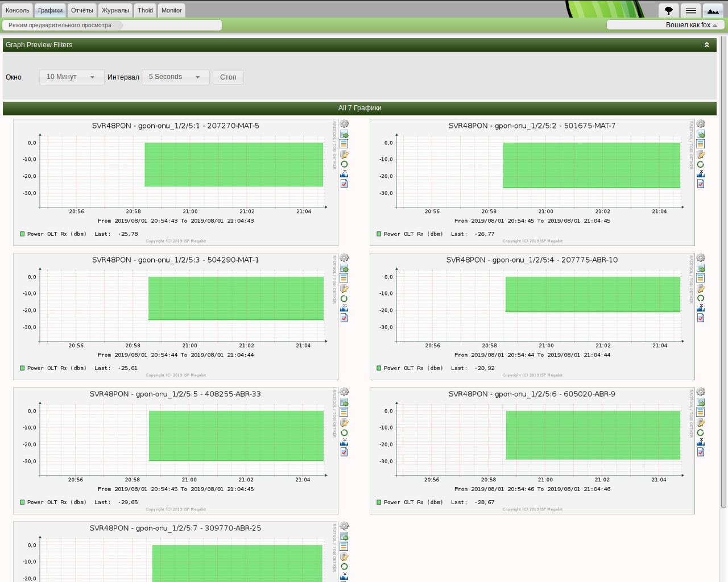The width and height of the screenshot is (728, 582).
Task: Edit graph 408255-ABR-33 via pencil icon
Action: pyautogui.click(x=344, y=423)
